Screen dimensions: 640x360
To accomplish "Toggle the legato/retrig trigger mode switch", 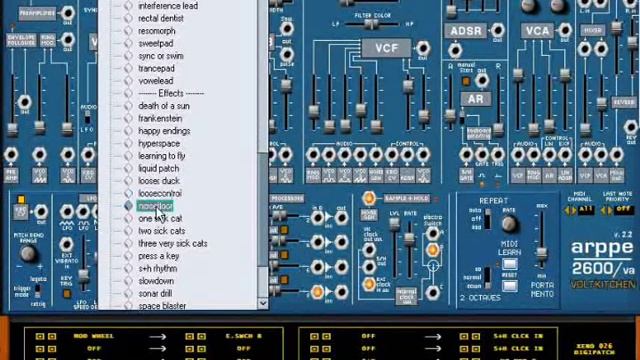I will tap(38, 291).
